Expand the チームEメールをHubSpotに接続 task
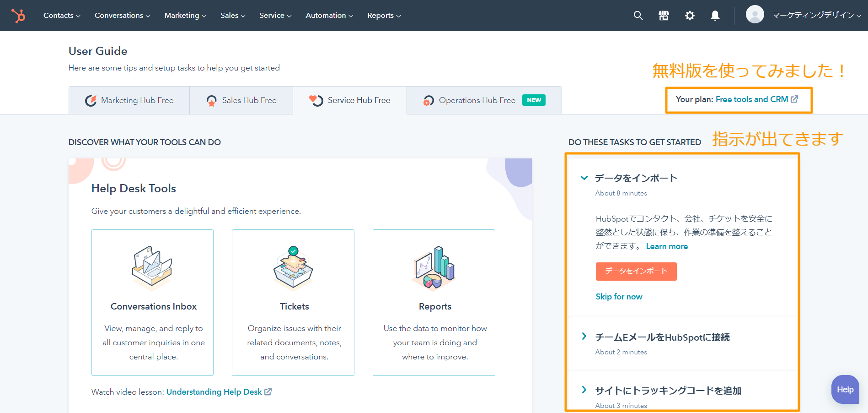This screenshot has height=413, width=868. (584, 337)
